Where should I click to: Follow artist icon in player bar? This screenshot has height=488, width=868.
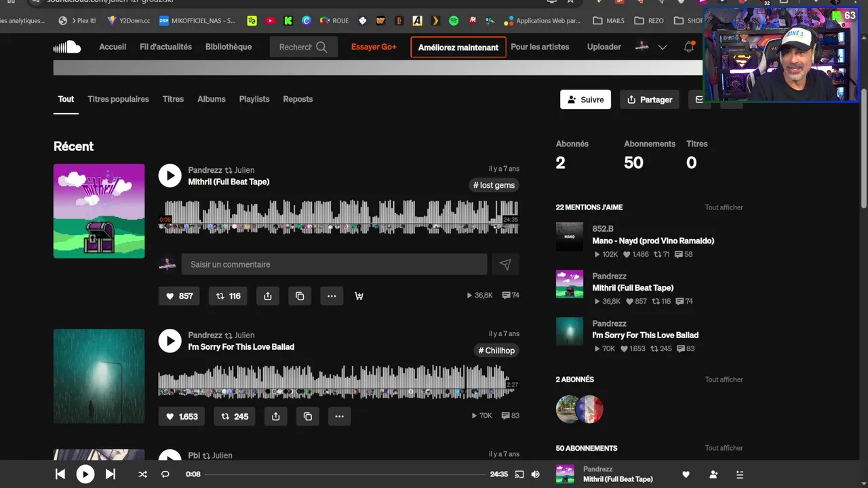click(713, 474)
